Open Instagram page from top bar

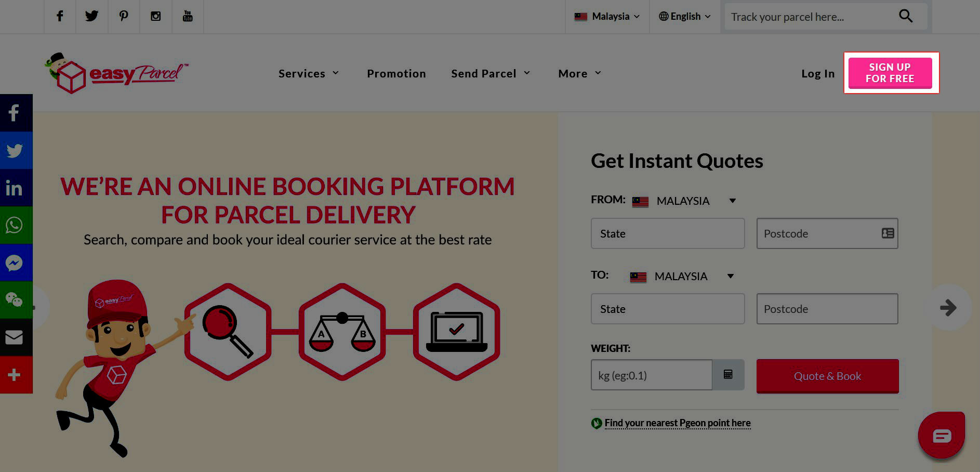click(x=155, y=16)
